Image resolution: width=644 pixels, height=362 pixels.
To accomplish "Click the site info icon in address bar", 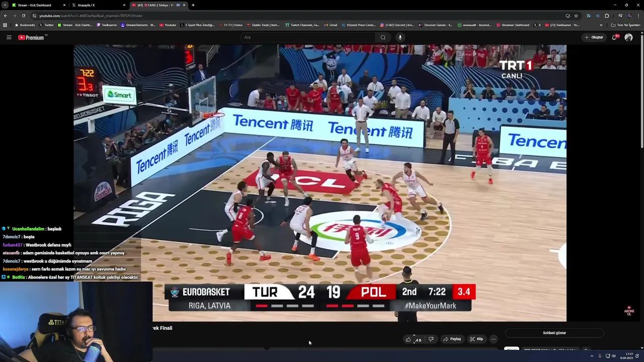I will coord(34,16).
